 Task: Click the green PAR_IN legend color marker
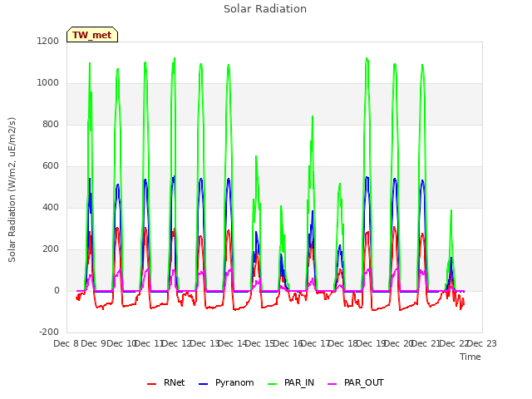(x=272, y=384)
